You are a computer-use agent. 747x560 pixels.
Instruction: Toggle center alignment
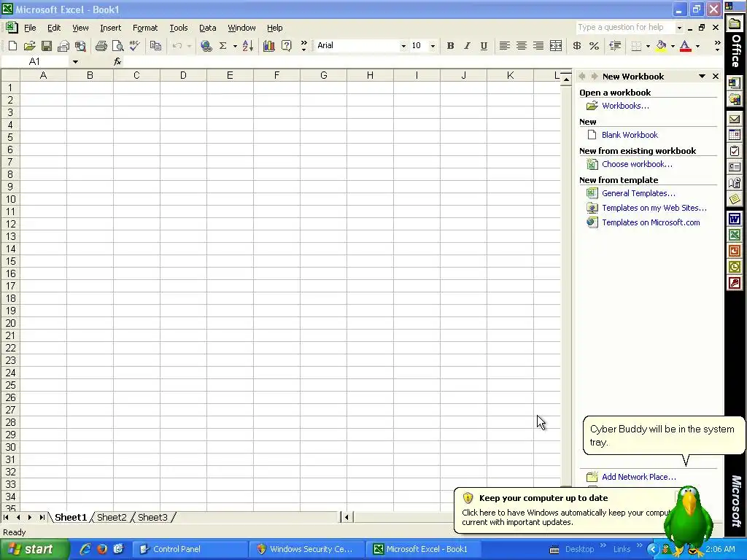click(x=521, y=46)
